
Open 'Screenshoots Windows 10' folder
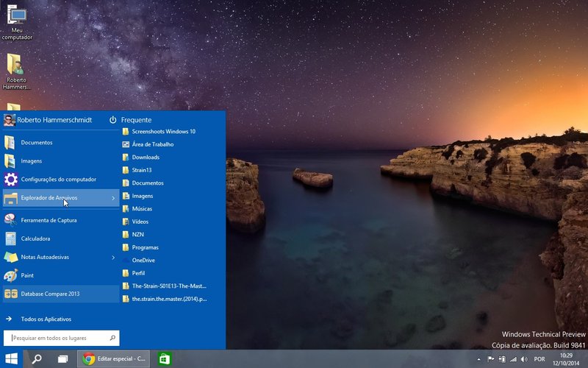pos(163,132)
